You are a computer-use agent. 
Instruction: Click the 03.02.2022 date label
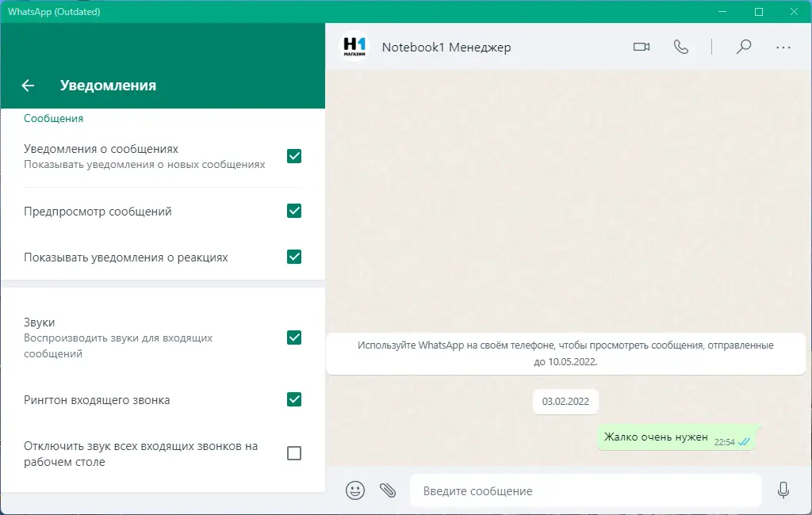(565, 402)
